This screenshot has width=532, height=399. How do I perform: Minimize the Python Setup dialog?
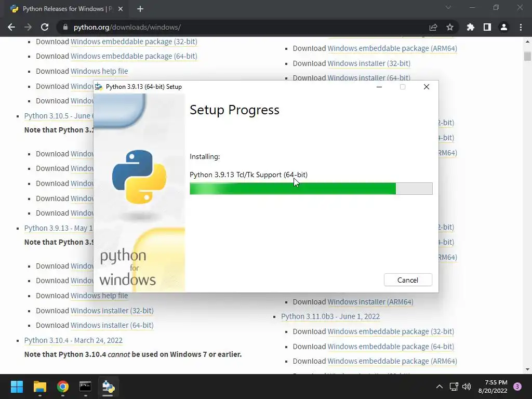[379, 87]
